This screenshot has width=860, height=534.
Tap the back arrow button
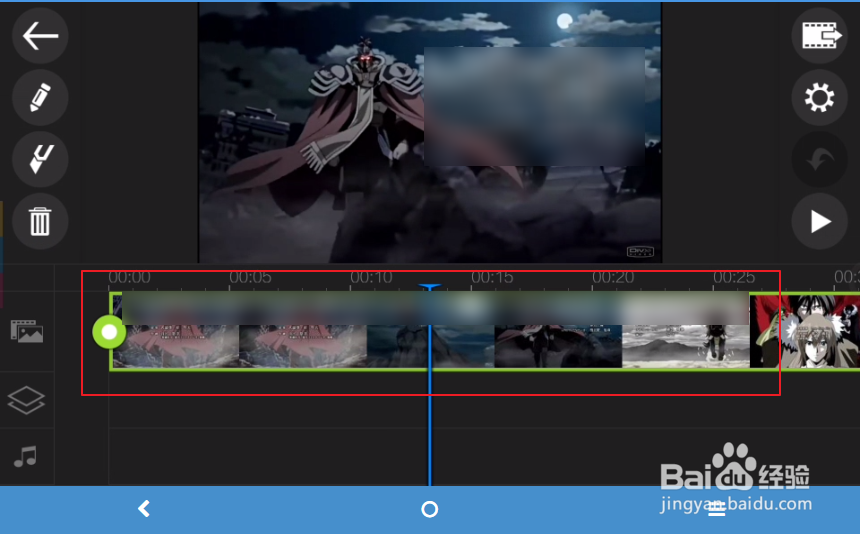(x=40, y=36)
